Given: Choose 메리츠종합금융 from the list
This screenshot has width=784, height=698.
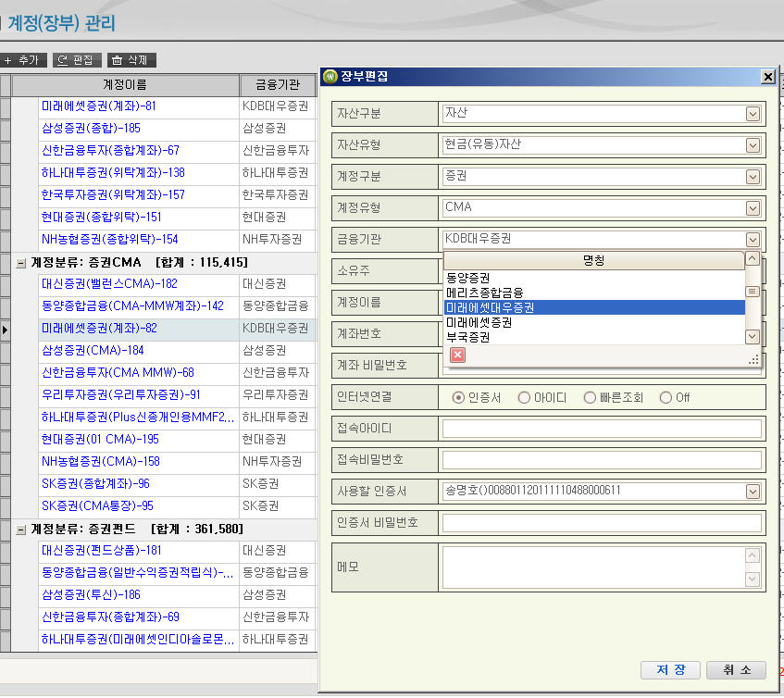Looking at the screenshot, I should [594, 293].
